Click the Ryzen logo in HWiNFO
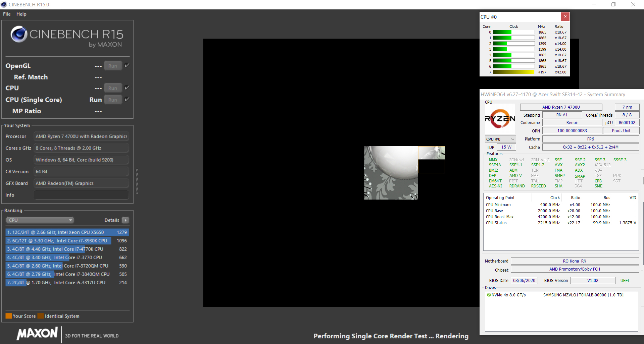 point(500,119)
